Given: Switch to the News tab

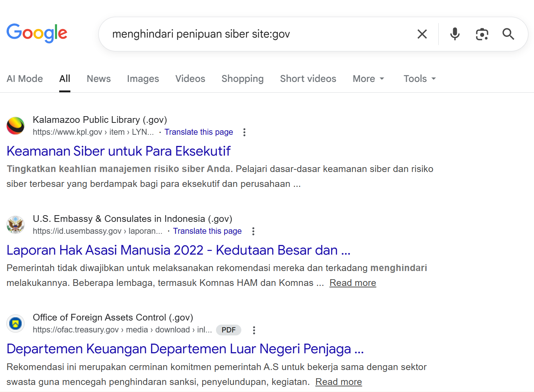Looking at the screenshot, I should [99, 79].
